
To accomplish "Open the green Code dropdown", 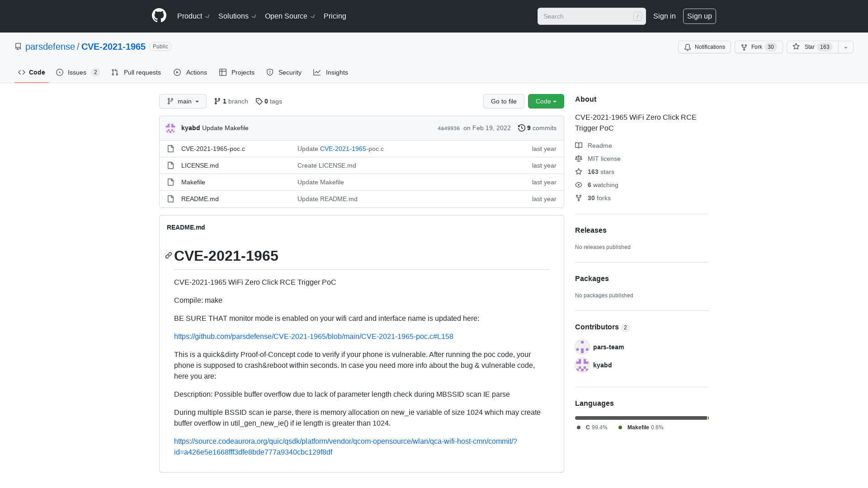I will pyautogui.click(x=546, y=101).
